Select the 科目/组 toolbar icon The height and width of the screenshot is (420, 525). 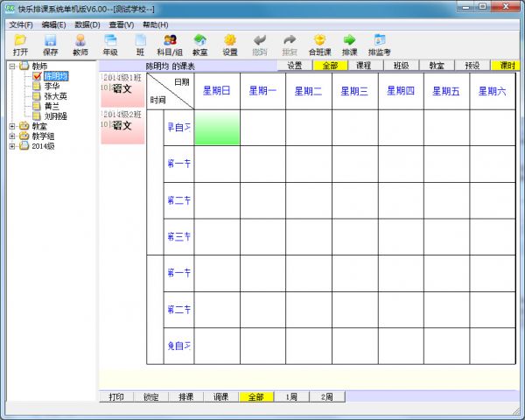coord(170,45)
